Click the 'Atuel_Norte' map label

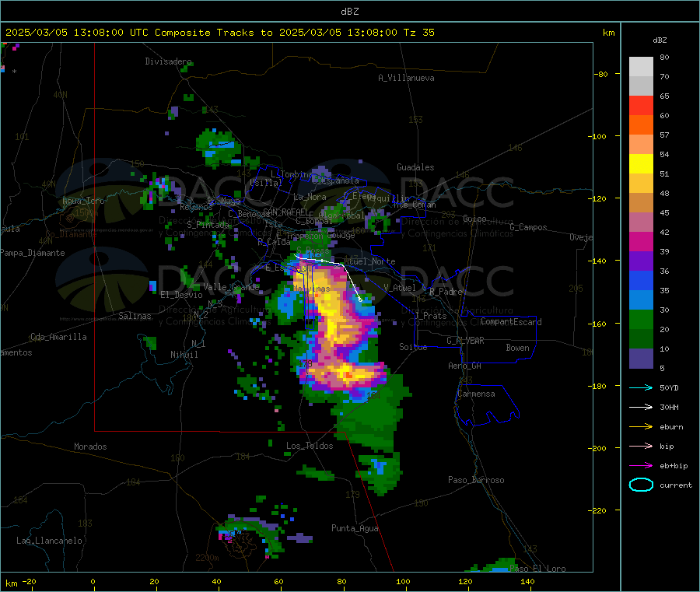(369, 261)
